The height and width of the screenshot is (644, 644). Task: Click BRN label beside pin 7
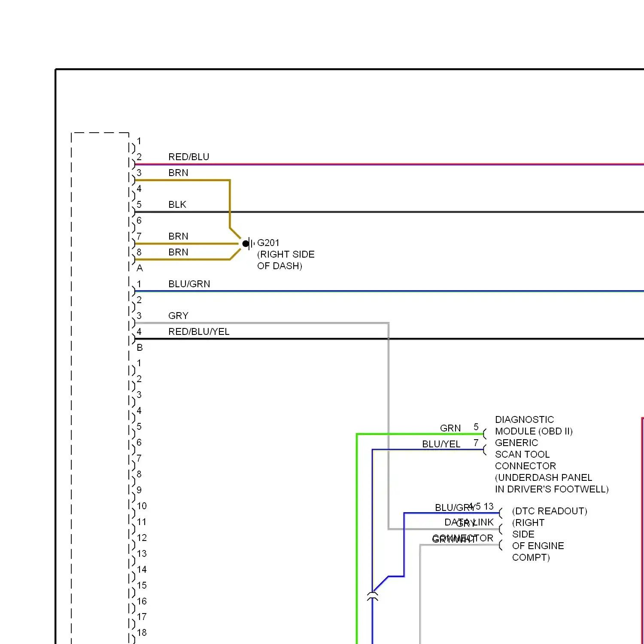click(178, 236)
